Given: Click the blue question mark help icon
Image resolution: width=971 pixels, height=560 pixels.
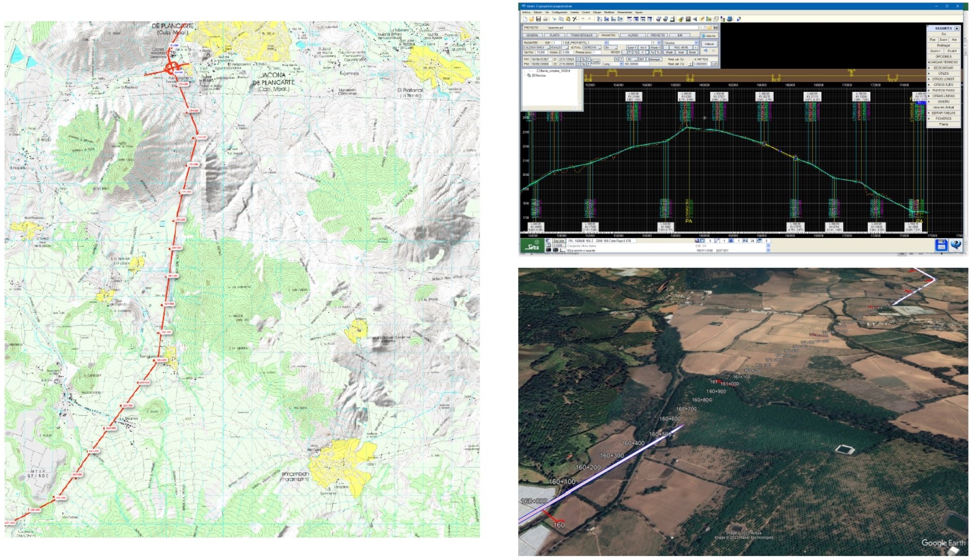Looking at the screenshot, I should pos(955,245).
